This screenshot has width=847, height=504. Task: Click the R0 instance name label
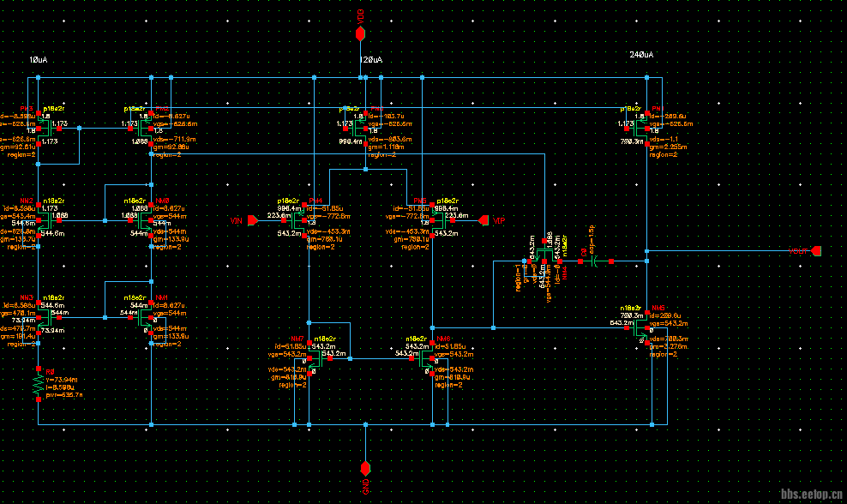tap(51, 372)
